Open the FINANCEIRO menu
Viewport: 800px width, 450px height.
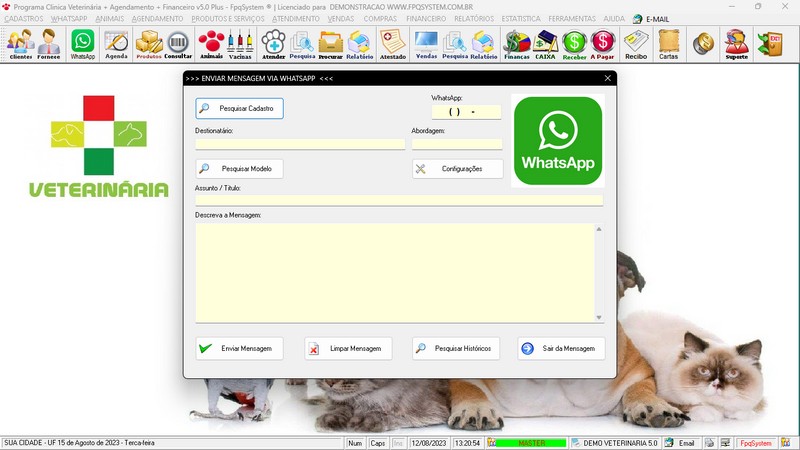[x=426, y=18]
